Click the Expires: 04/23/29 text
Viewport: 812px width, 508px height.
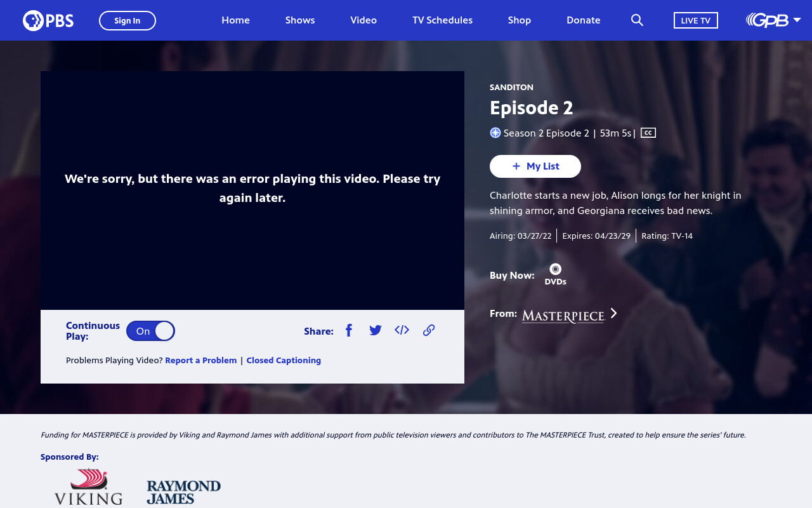coord(596,236)
